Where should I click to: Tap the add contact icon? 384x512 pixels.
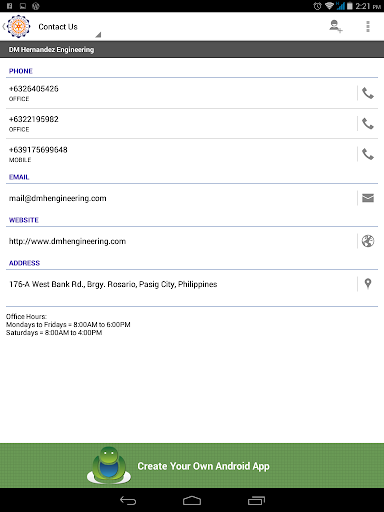coord(335,26)
